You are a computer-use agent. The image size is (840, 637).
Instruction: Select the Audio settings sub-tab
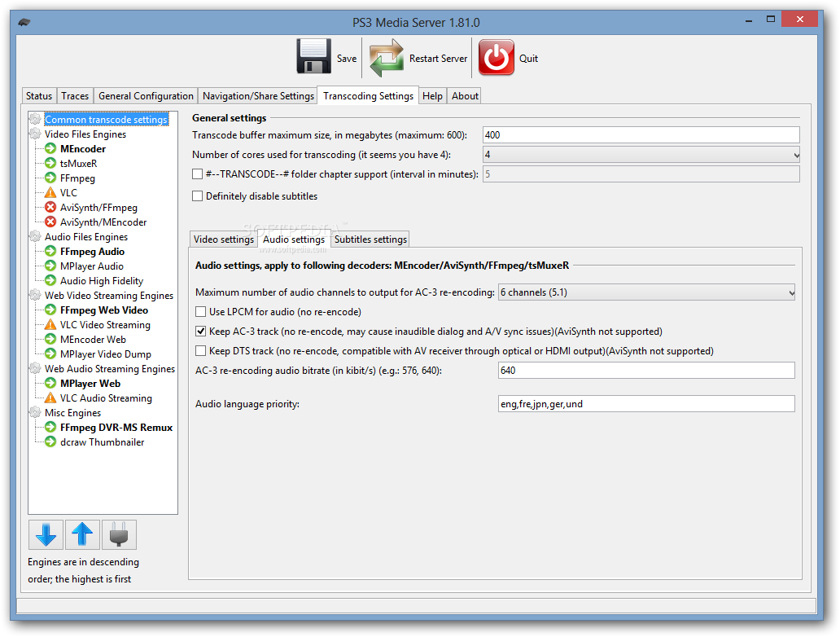coord(294,239)
